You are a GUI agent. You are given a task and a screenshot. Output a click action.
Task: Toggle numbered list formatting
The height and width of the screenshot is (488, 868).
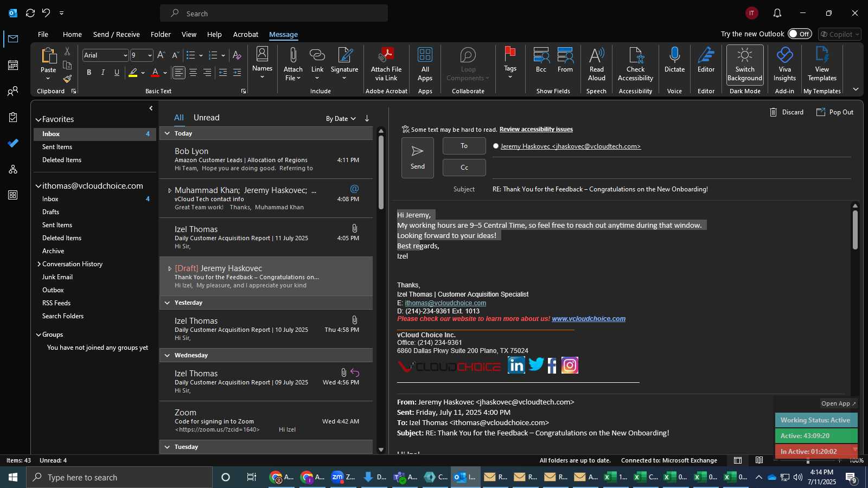tap(213, 55)
